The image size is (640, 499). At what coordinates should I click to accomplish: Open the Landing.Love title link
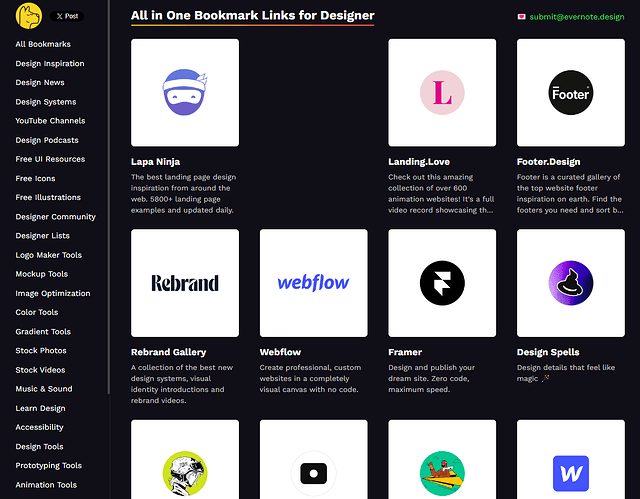click(419, 162)
